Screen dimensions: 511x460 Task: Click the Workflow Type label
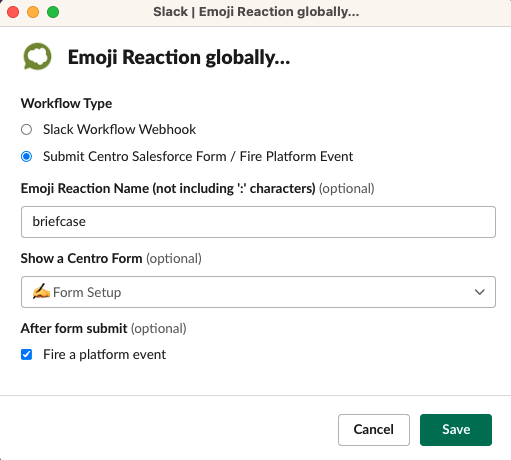point(66,103)
